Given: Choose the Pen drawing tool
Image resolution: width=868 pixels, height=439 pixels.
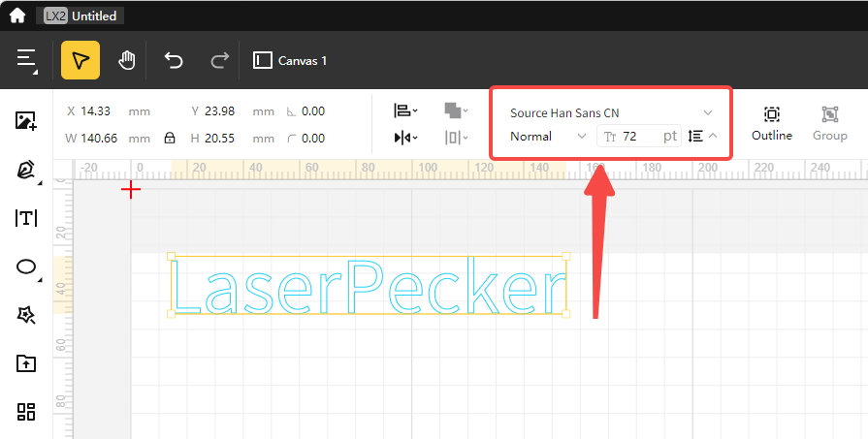Looking at the screenshot, I should (26, 170).
